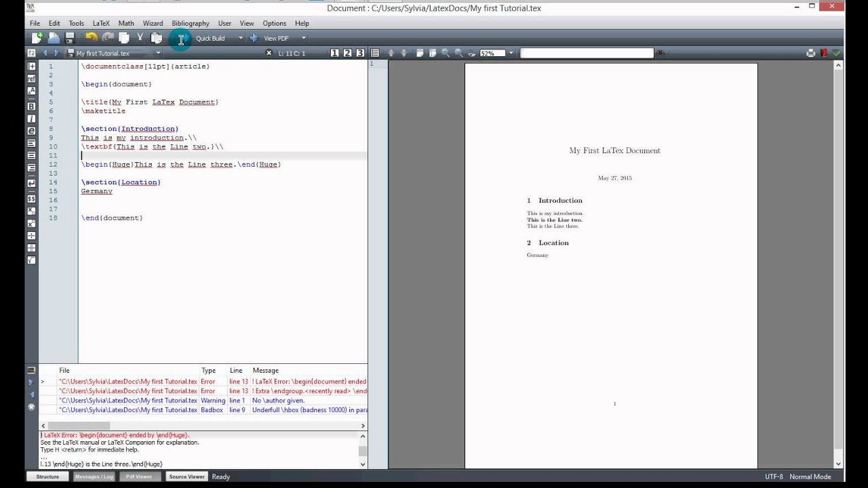The image size is (868, 488).
Task: Click the Paste clipboard icon
Action: (157, 38)
